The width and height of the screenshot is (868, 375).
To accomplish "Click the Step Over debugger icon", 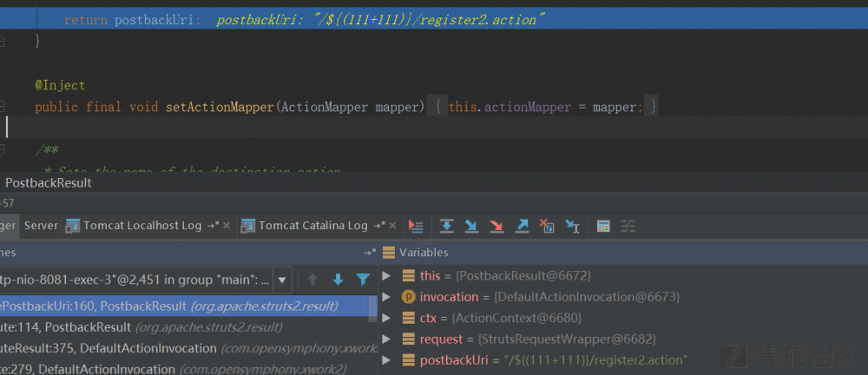I will (446, 226).
